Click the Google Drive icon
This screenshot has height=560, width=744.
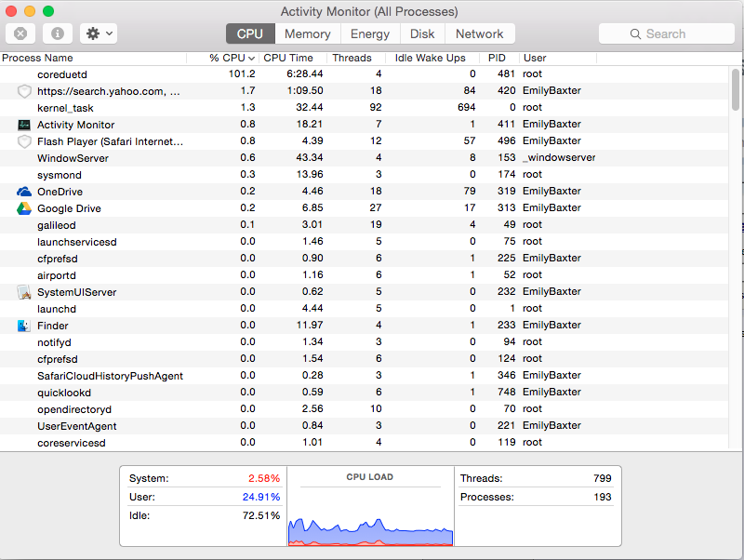pos(24,208)
